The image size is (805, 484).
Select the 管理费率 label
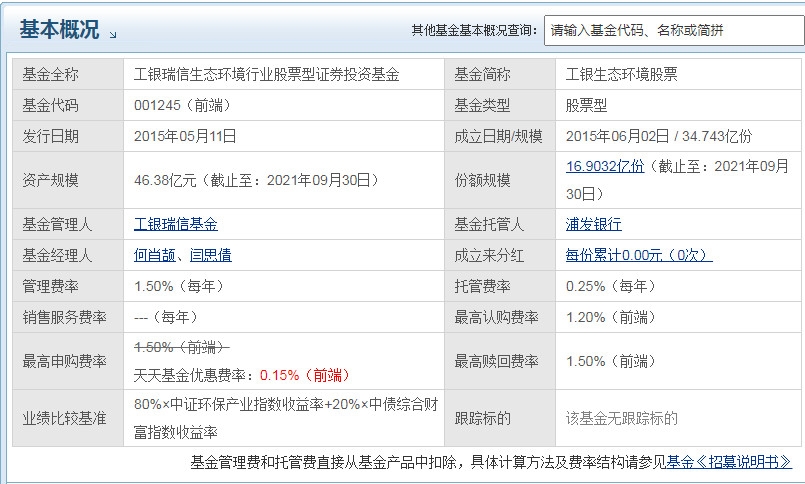tap(50, 286)
